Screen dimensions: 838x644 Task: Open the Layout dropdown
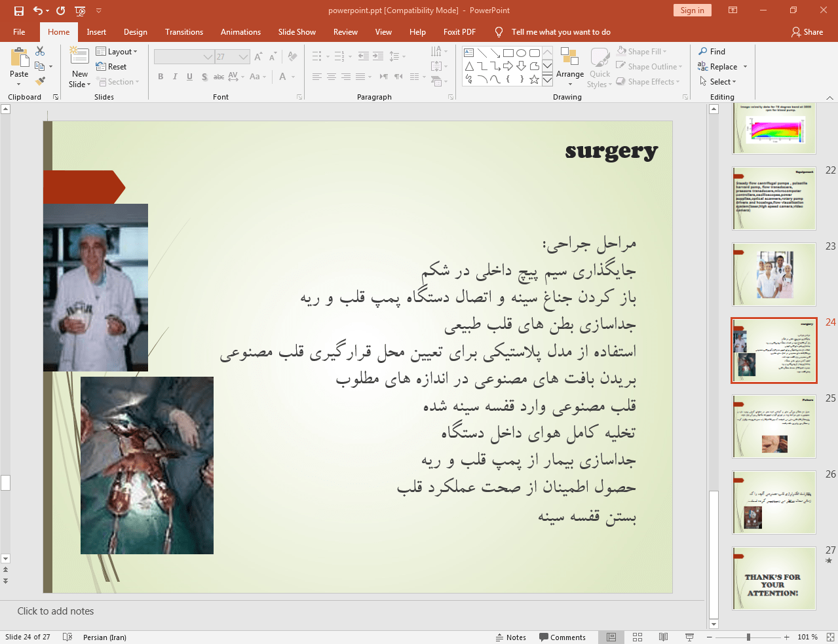[x=117, y=52]
